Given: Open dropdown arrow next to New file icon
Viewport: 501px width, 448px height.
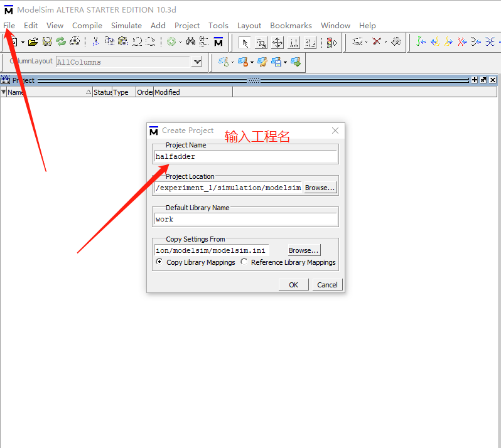Looking at the screenshot, I should (x=23, y=42).
